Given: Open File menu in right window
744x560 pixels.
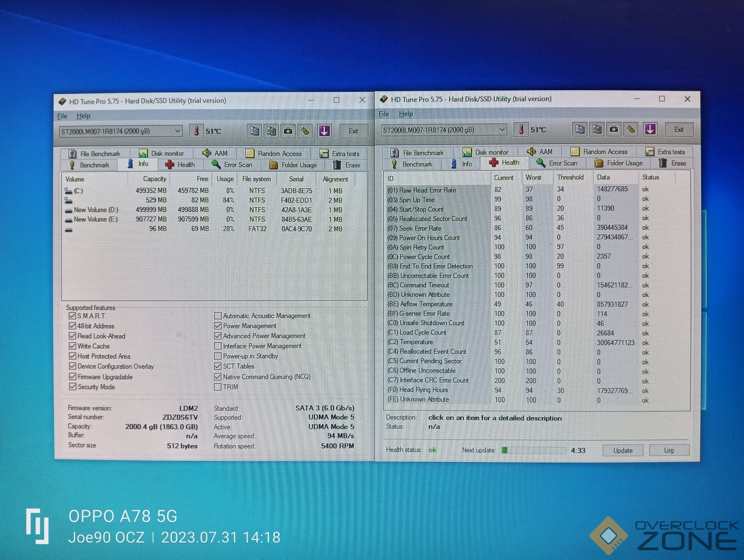Looking at the screenshot, I should 384,114.
